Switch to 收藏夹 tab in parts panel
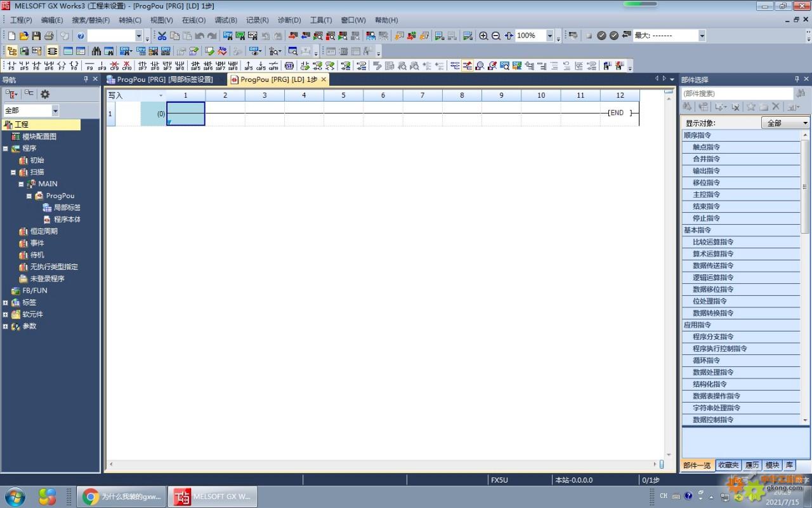Viewport: 812px width, 508px height. pyautogui.click(x=728, y=465)
